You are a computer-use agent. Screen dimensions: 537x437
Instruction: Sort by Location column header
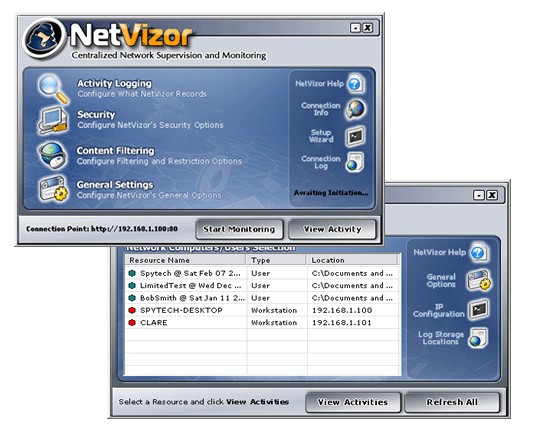tap(352, 260)
